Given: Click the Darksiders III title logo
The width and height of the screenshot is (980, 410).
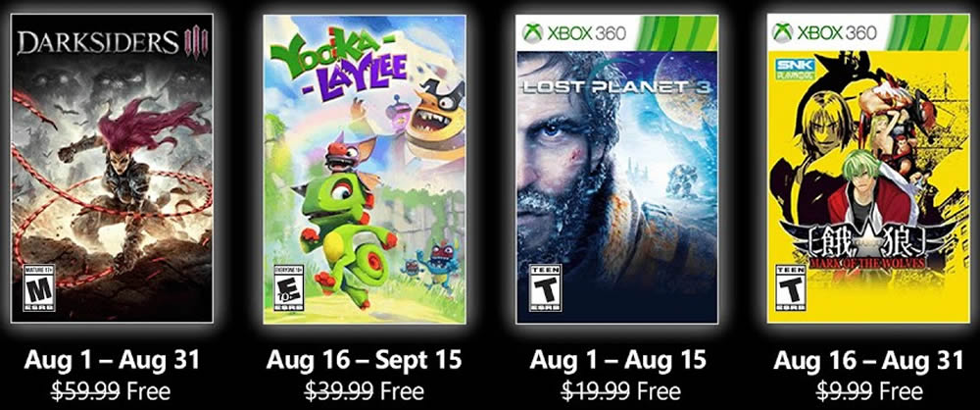Looking at the screenshot, I should coord(112,42).
